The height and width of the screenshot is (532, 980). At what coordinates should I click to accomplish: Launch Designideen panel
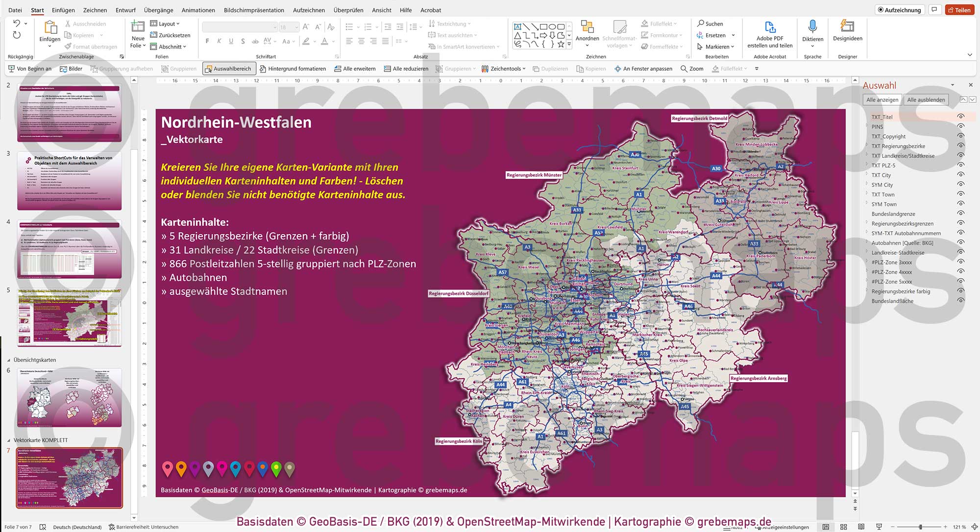(x=847, y=34)
